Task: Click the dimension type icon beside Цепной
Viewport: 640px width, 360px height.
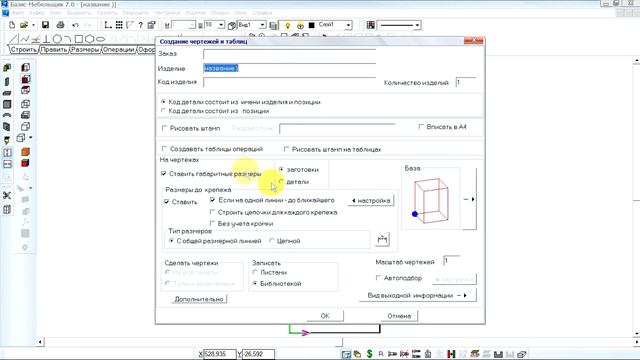Action: tap(382, 239)
